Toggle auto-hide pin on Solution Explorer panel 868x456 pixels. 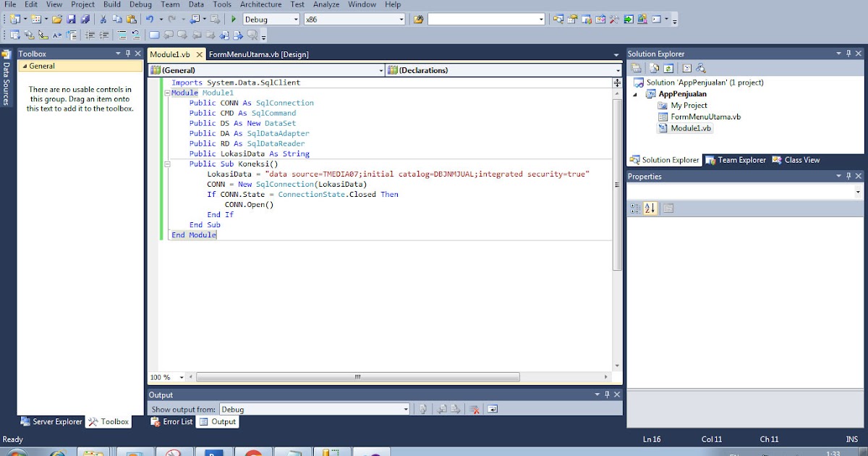click(x=848, y=54)
